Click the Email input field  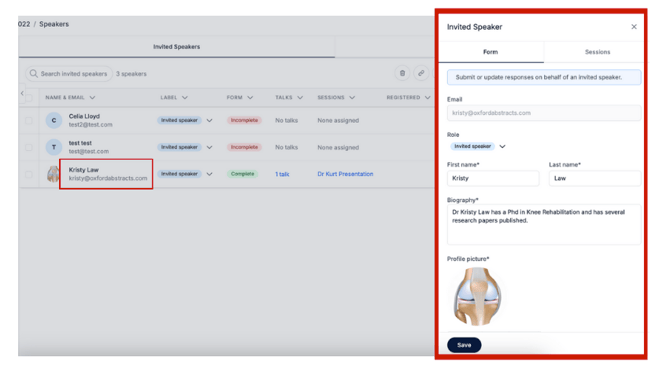point(544,113)
